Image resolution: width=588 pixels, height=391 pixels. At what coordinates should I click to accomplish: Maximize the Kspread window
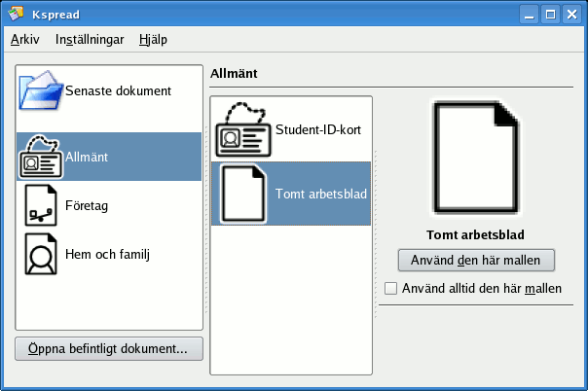[550, 14]
